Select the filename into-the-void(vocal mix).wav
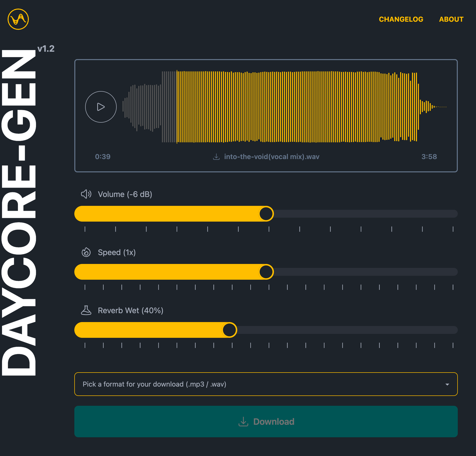The image size is (476, 456). point(271,157)
